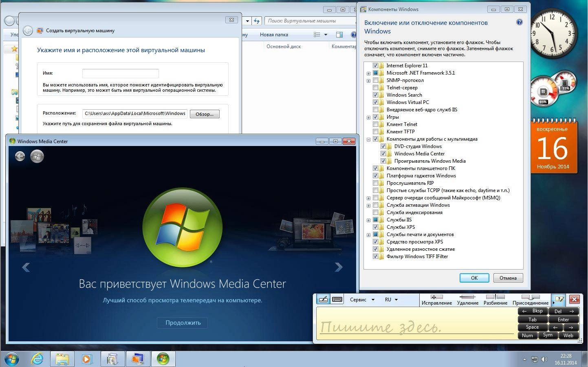Enable Клиент Telnet checkbox
Image resolution: width=588 pixels, height=367 pixels.
(376, 124)
